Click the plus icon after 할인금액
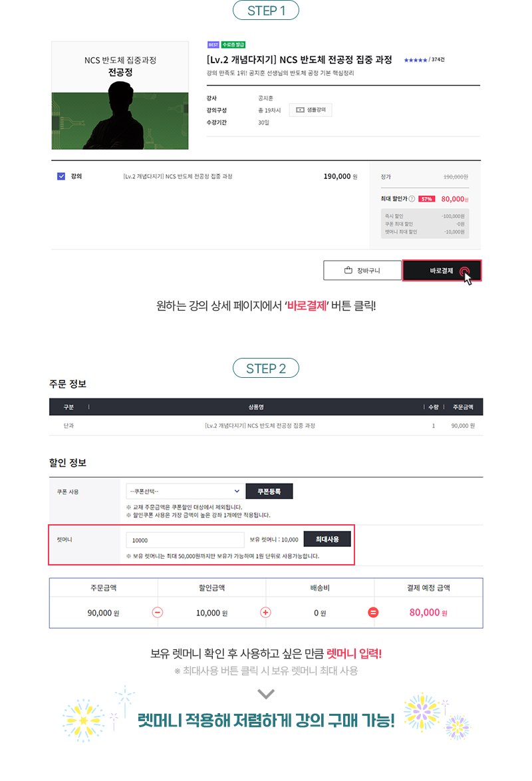This screenshot has width=532, height=781. 265,613
